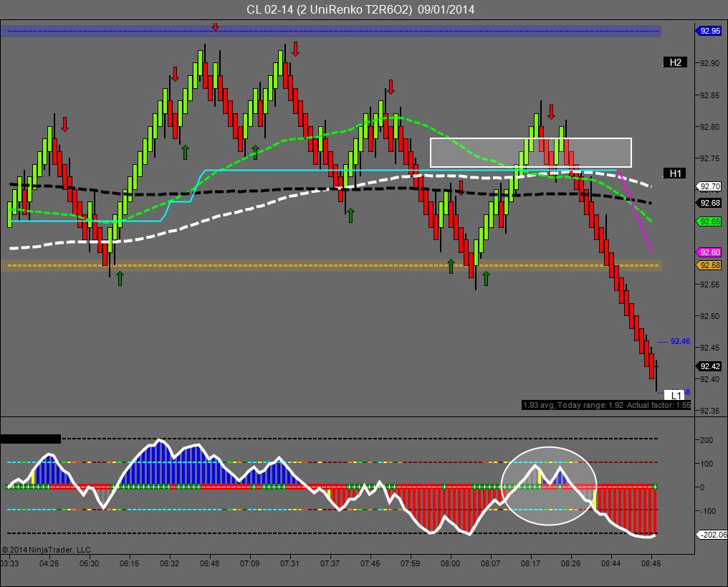Click the blue 92.46 level text
Viewport: 728px width, 587px height.
point(680,341)
